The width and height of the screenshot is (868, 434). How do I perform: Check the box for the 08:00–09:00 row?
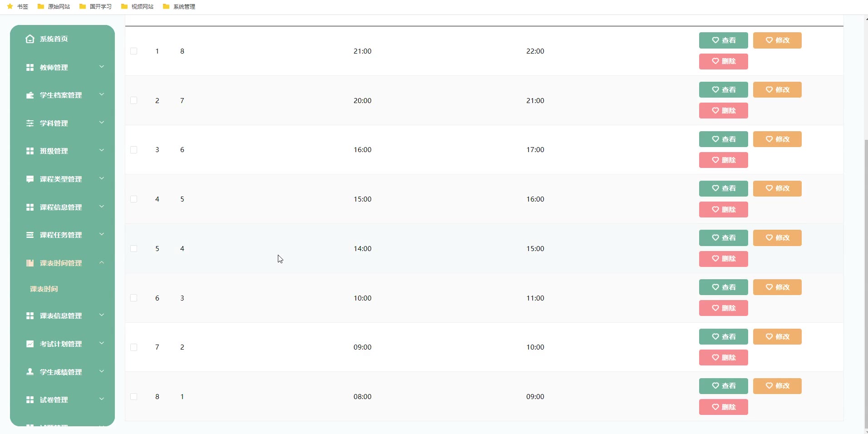pos(133,397)
